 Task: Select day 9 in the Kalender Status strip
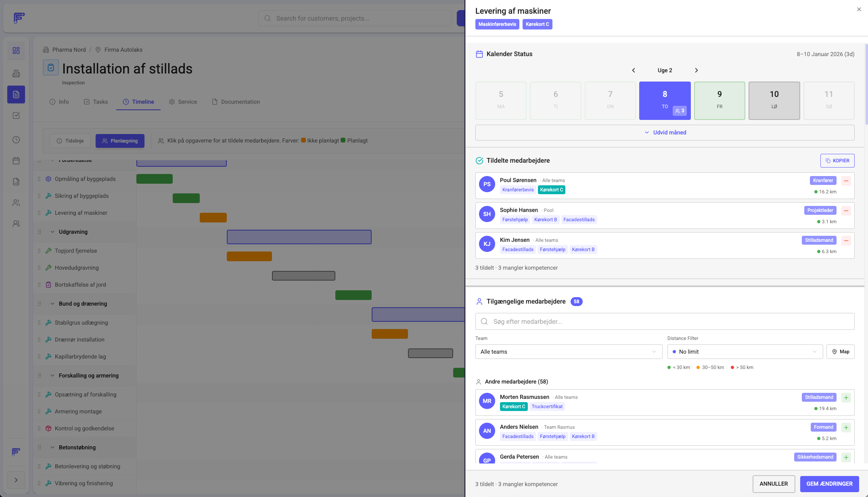pos(719,100)
